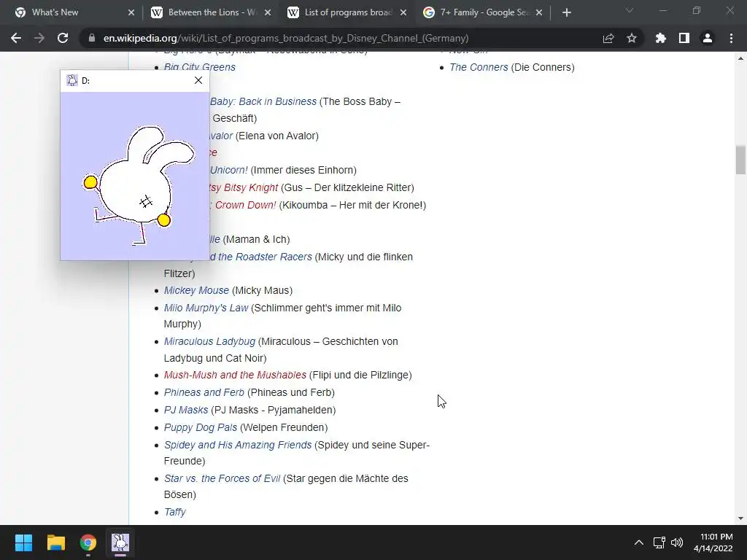
Task: Close the D: bunny popup window
Action: (198, 80)
